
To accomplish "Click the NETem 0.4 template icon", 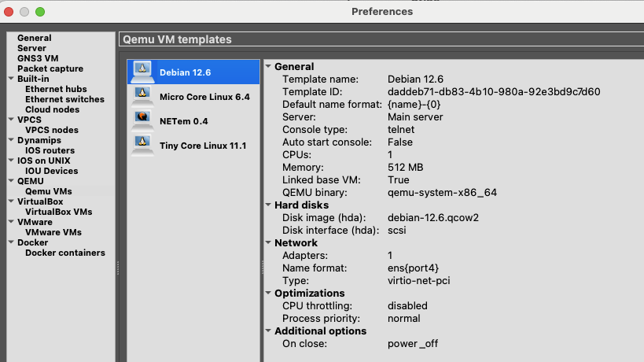I will point(142,121).
